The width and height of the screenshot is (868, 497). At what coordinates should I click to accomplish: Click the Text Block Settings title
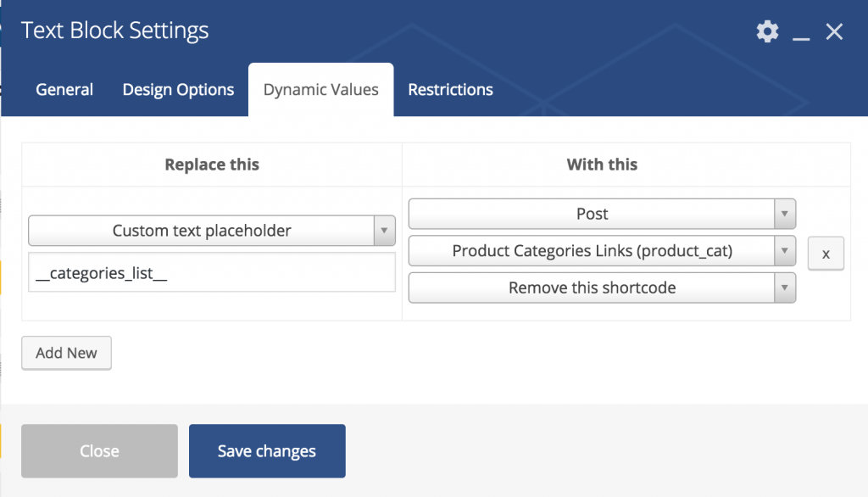coord(114,31)
